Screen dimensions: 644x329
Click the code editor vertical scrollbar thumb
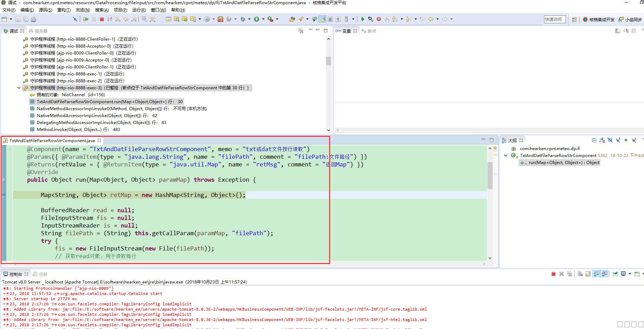click(x=490, y=175)
